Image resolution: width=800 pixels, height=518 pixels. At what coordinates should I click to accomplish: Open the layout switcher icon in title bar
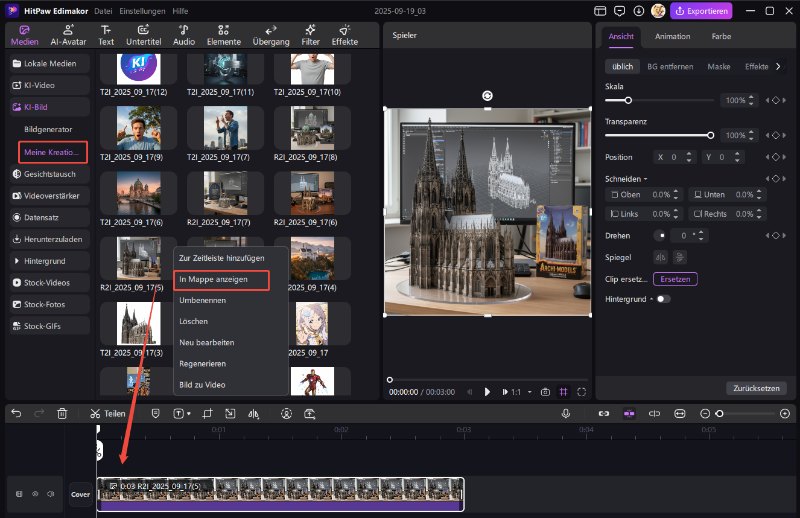point(600,11)
